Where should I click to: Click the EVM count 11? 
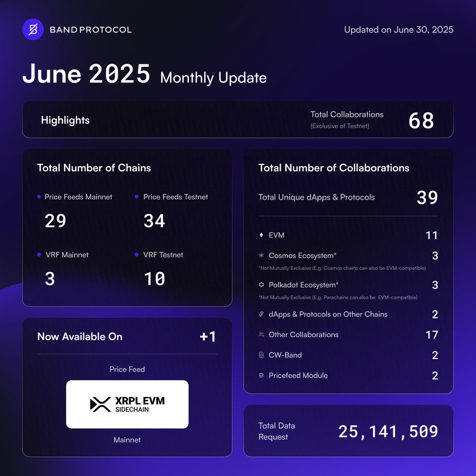(x=432, y=235)
